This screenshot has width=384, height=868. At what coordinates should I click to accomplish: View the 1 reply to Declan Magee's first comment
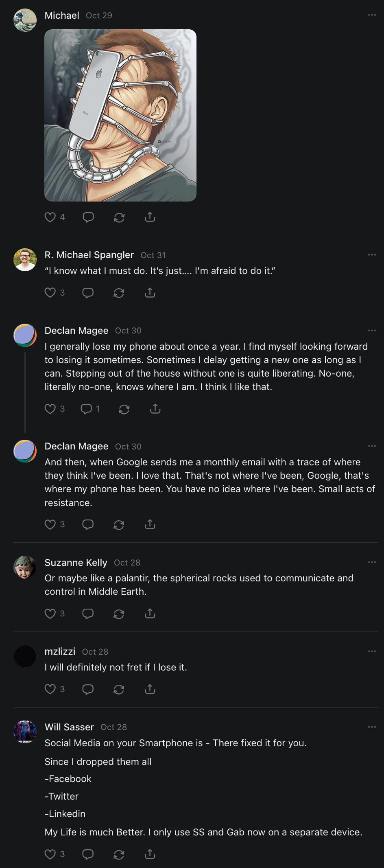[x=90, y=409]
